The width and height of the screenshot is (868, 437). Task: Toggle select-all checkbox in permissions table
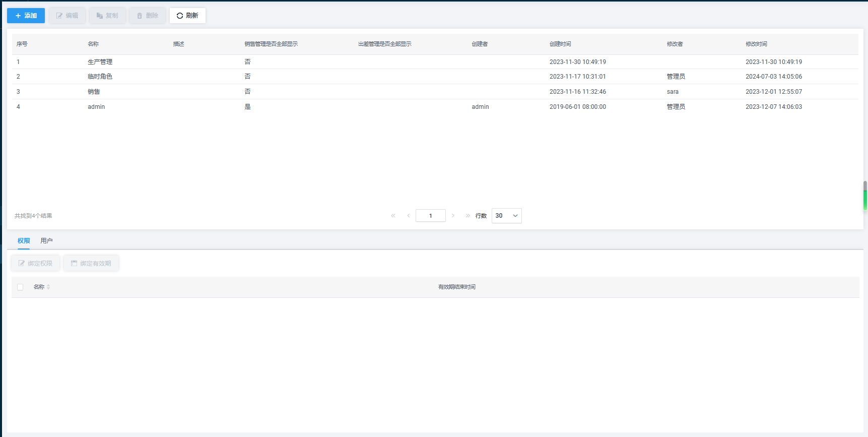(20, 287)
